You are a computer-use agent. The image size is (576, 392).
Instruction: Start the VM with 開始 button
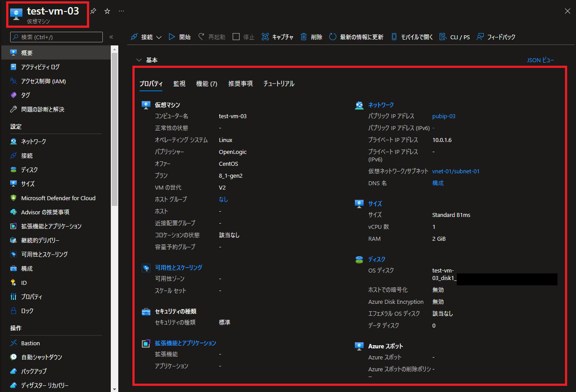179,37
